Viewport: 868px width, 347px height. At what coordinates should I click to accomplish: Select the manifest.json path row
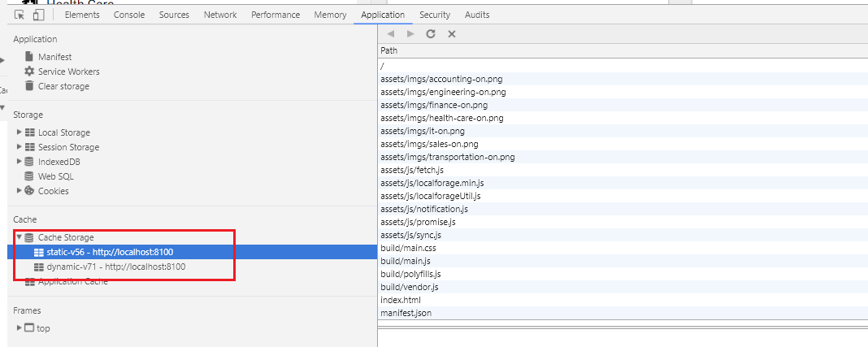point(623,313)
